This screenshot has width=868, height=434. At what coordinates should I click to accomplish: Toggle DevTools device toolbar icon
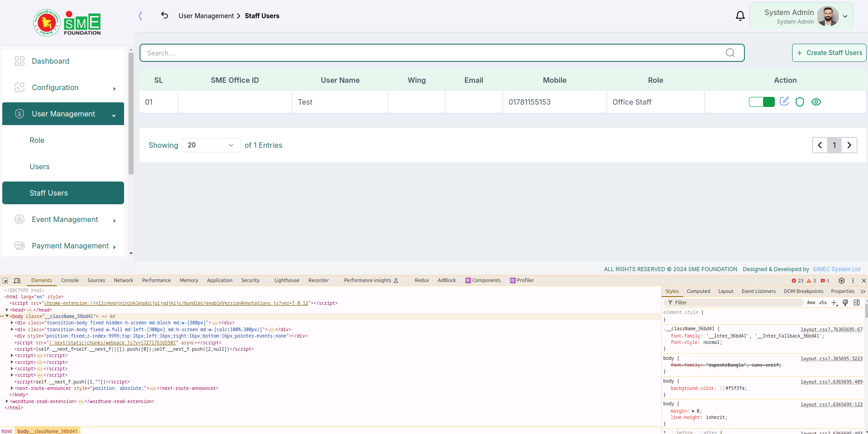(17, 281)
